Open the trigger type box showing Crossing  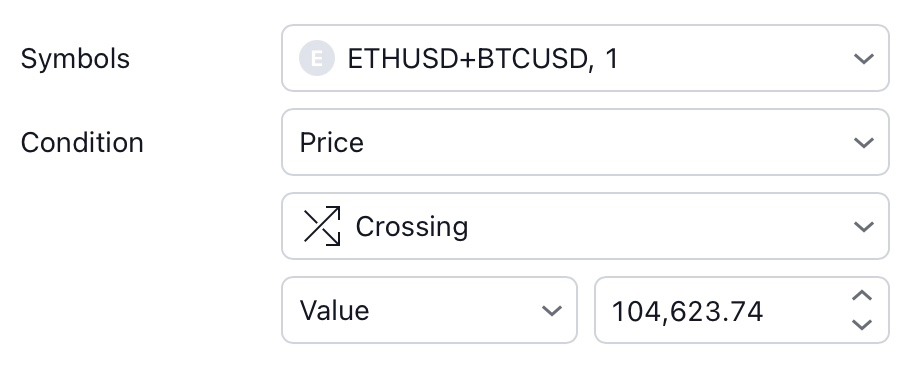click(x=585, y=226)
